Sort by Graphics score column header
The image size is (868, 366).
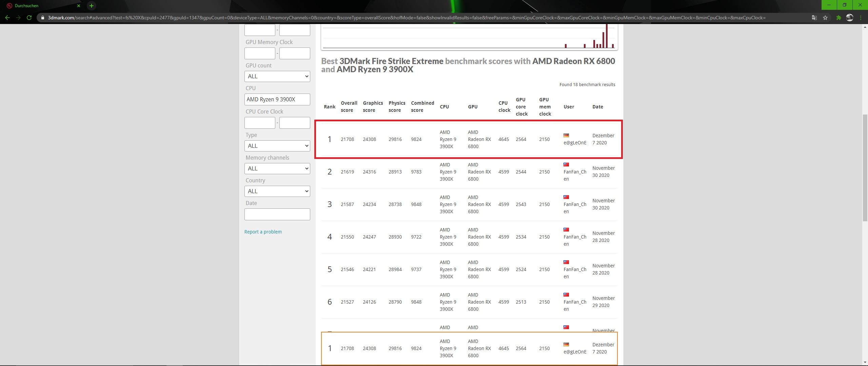tap(373, 106)
